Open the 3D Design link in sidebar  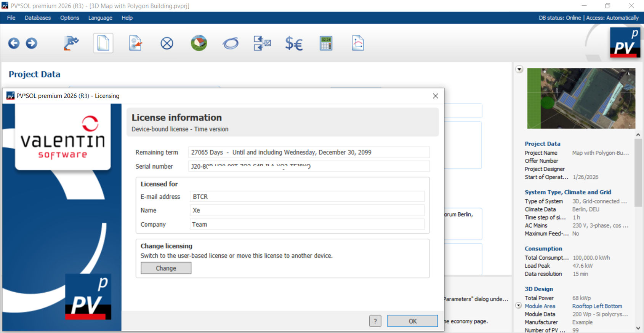pyautogui.click(x=539, y=289)
